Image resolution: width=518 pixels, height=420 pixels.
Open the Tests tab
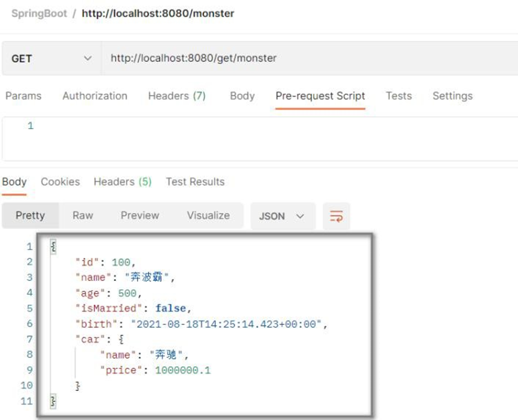point(399,96)
